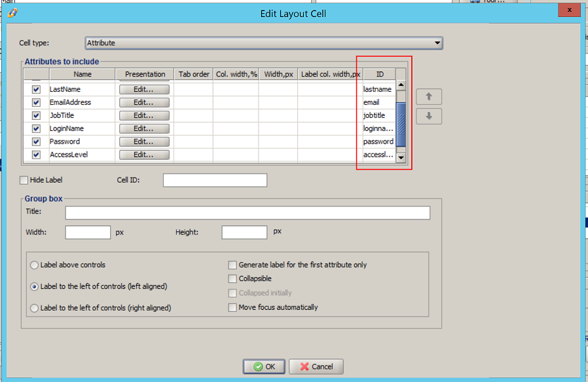Screen dimensions: 588x382
Task: Open the Cell type dropdown
Action: point(264,43)
